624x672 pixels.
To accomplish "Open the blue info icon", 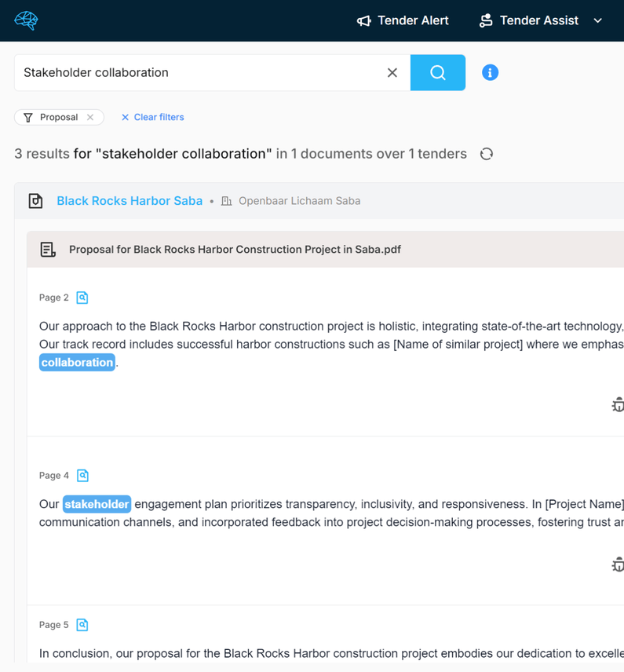I will tap(490, 72).
